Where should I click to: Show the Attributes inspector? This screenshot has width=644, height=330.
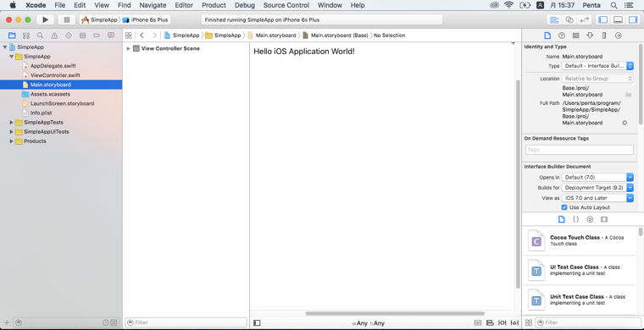[590, 36]
